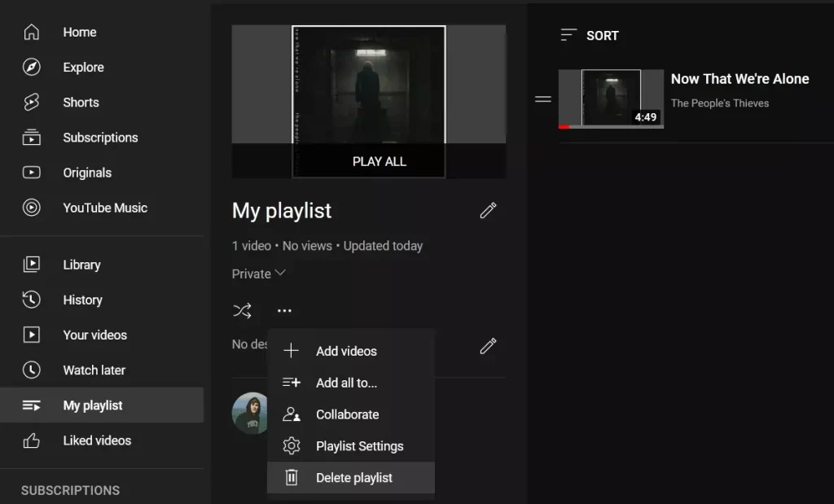Open the Liked videos link
The image size is (834, 504).
click(x=97, y=440)
